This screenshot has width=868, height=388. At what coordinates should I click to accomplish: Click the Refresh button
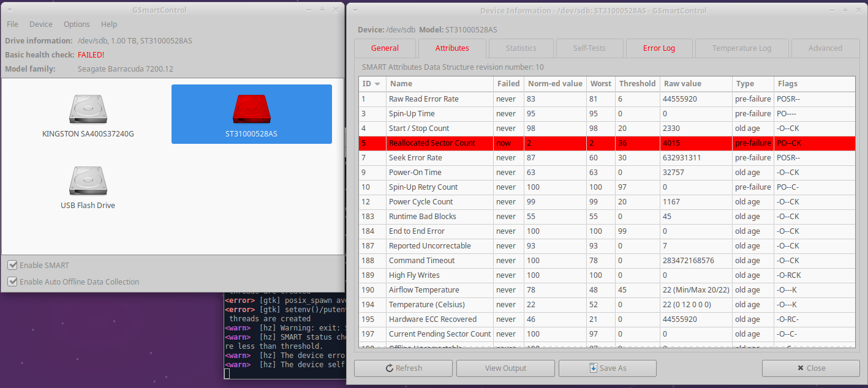[x=403, y=368]
